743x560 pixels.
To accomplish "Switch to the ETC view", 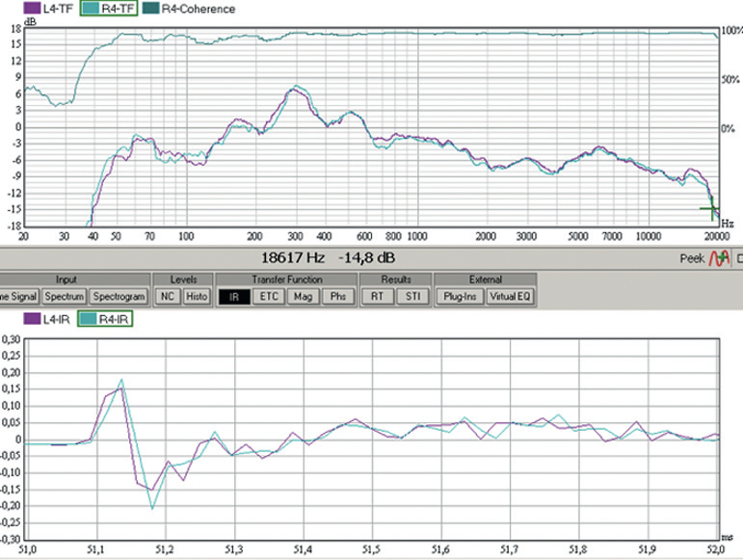I will pyautogui.click(x=269, y=297).
